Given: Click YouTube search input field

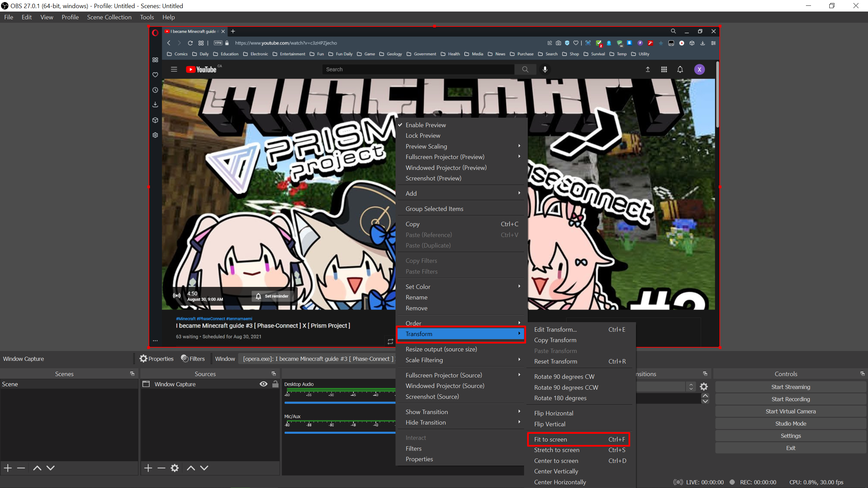Looking at the screenshot, I should pos(418,70).
